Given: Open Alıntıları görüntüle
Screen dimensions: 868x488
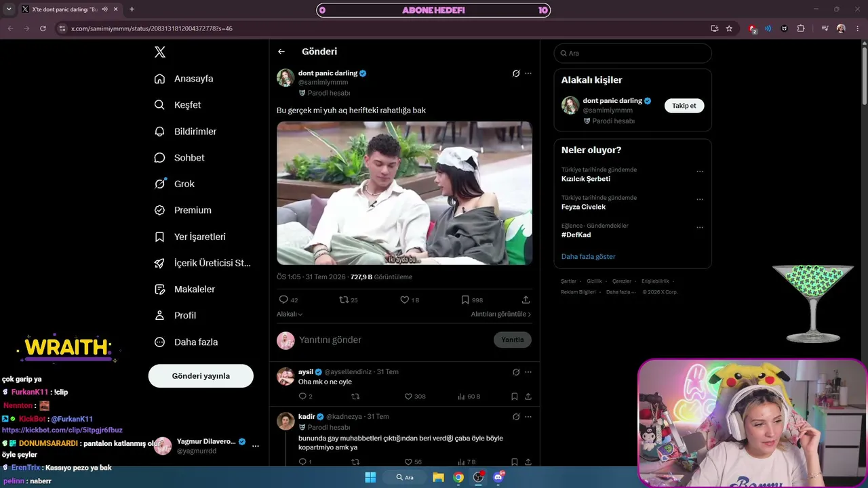Looking at the screenshot, I should click(501, 314).
